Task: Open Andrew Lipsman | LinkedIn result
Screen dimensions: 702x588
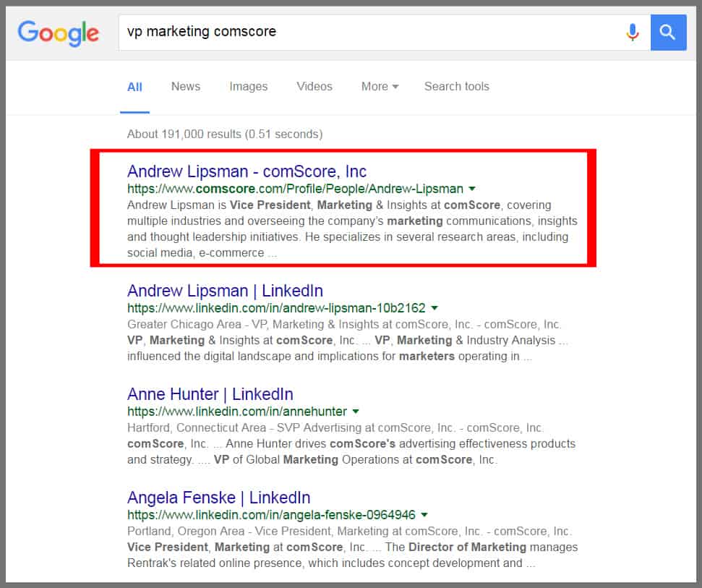Action: point(225,291)
